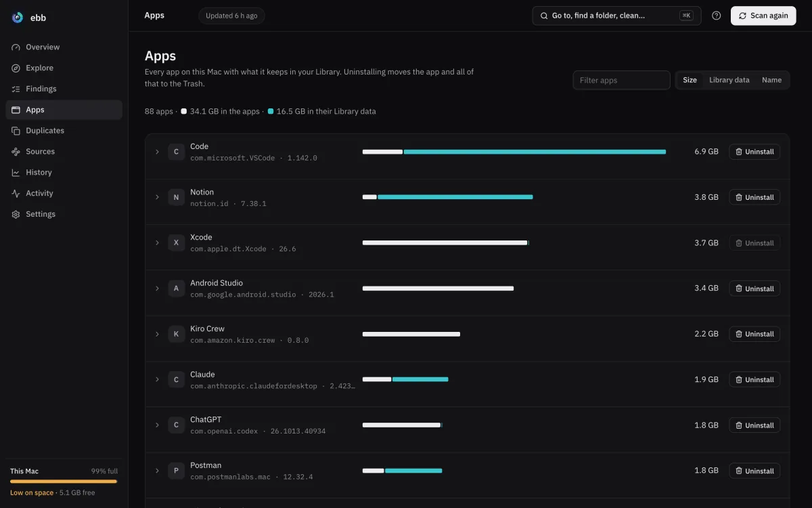Uninstall the Code app
This screenshot has width=812, height=508.
point(754,152)
